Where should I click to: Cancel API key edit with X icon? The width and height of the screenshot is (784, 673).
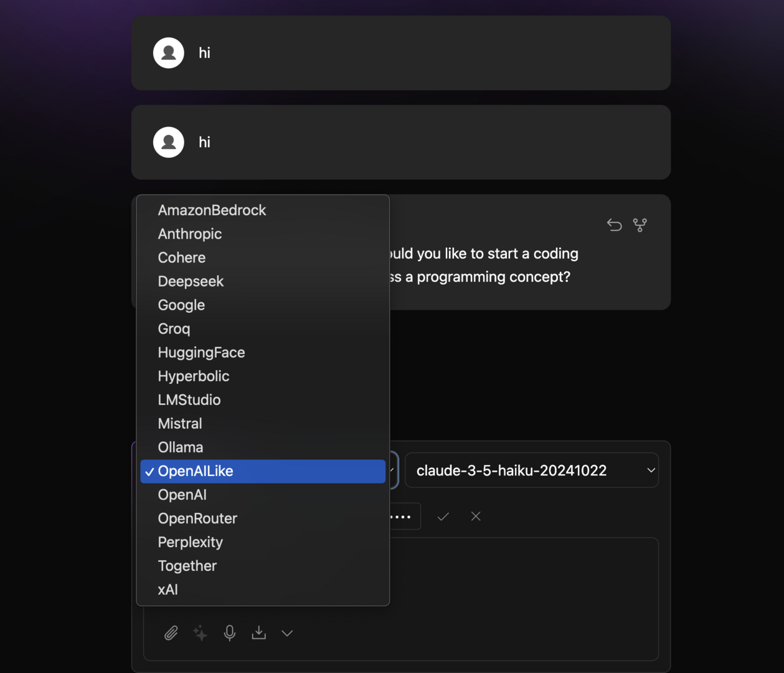pos(476,517)
